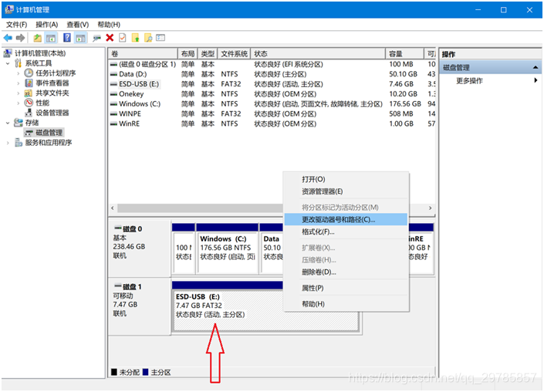Screen dimensions: 544x392
Task: Choose 帮助(H) in context menu
Action: [346, 304]
